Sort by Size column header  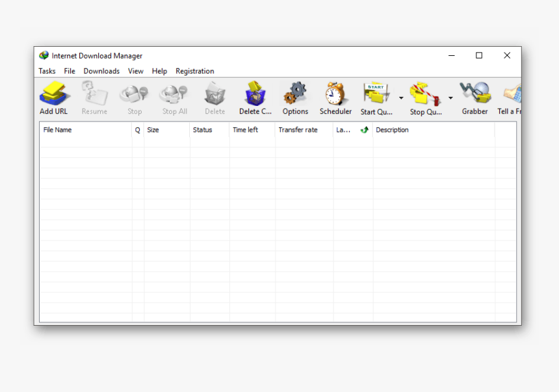(x=167, y=130)
